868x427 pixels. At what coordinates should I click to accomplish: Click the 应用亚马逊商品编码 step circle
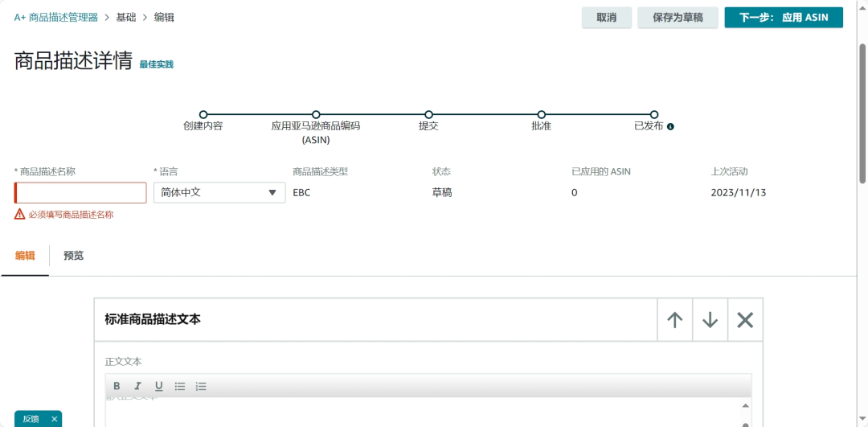pos(316,115)
